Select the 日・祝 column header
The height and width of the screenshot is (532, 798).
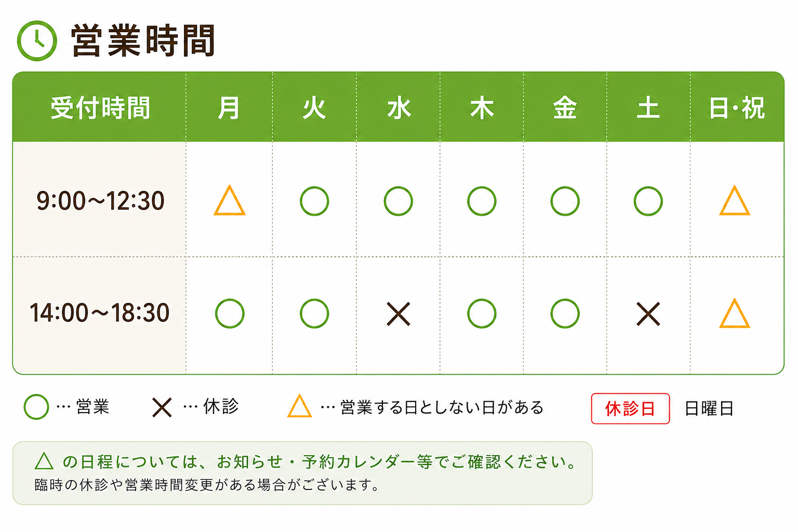pos(737,108)
